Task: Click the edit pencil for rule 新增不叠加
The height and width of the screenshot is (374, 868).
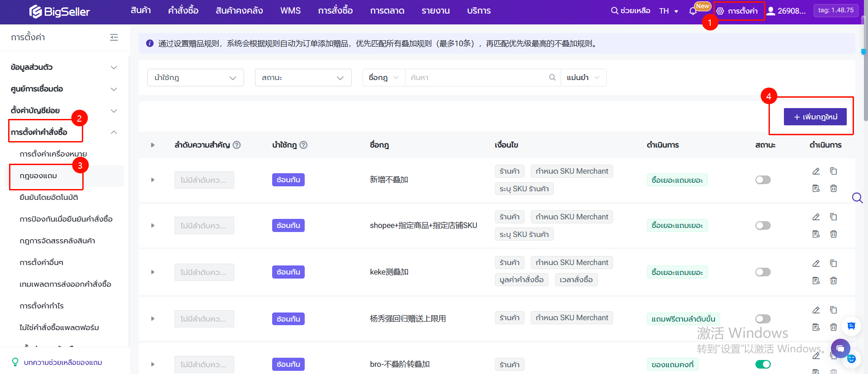Action: (x=816, y=171)
